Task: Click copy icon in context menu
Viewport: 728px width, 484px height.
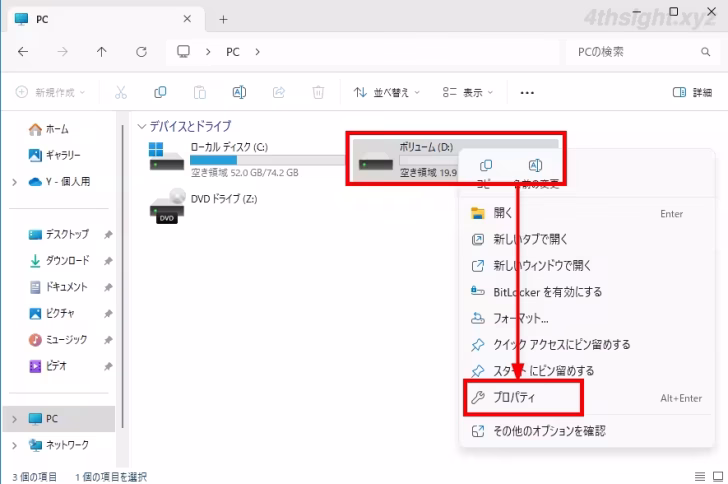Action: [x=486, y=166]
